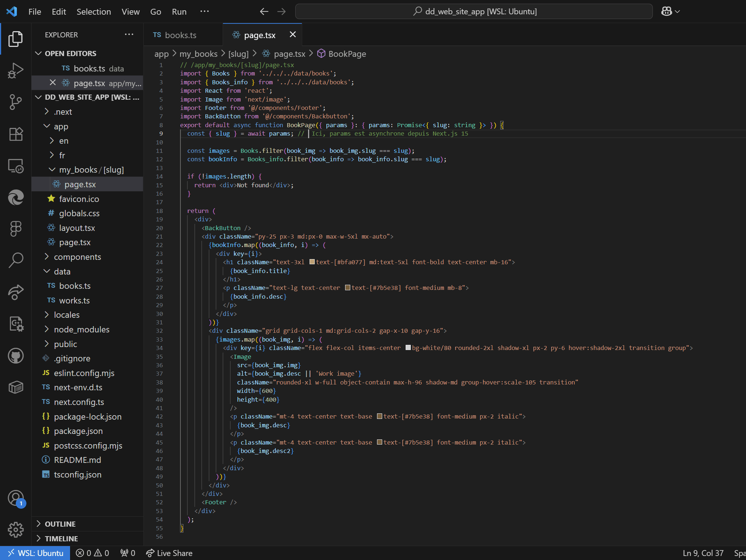Open the WSL: Ubuntu remote indicator
This screenshot has width=746, height=560.
tap(35, 553)
